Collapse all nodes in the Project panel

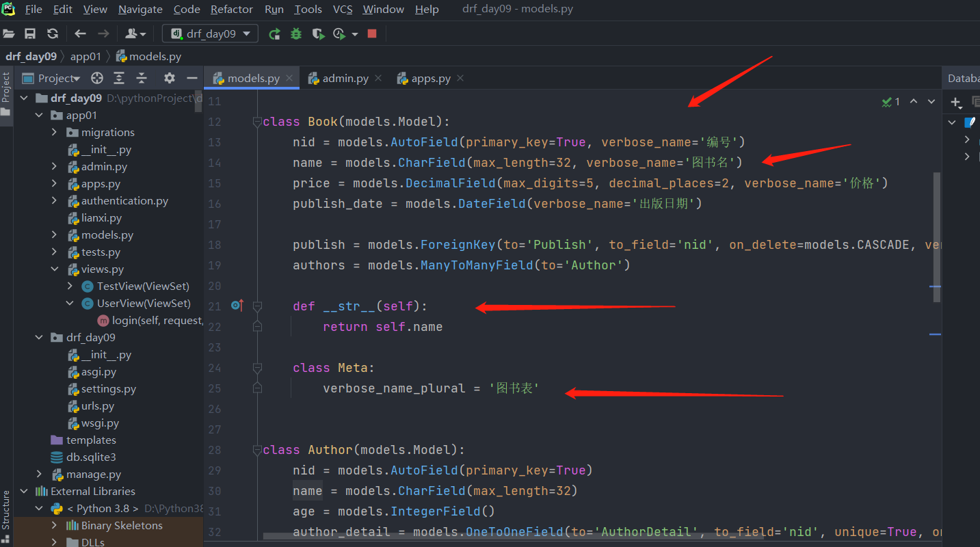(x=142, y=78)
